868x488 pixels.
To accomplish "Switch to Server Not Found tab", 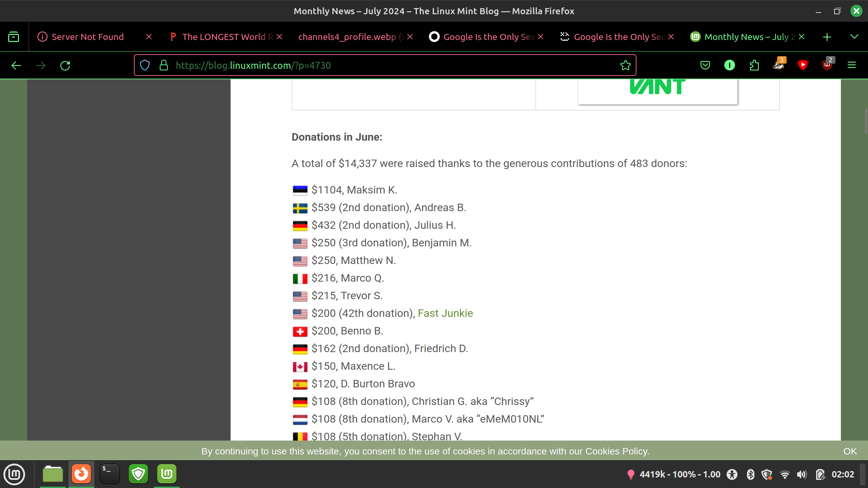I will pos(87,37).
